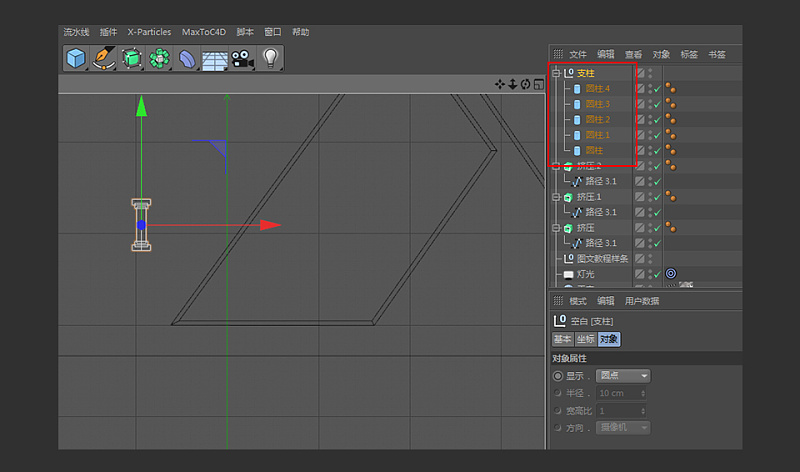Switch to the 坐标 tab
The width and height of the screenshot is (800, 472).
tap(584, 339)
